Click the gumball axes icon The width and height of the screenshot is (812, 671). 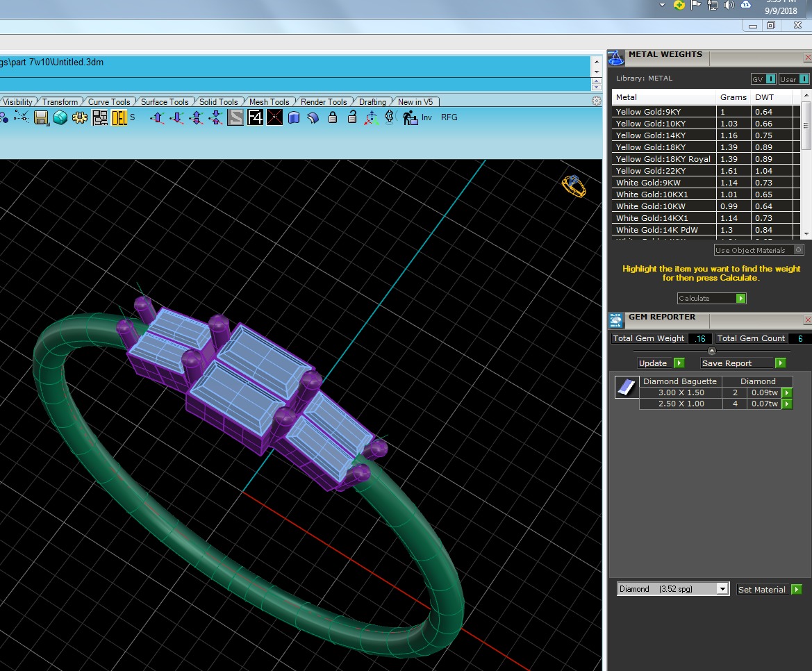tap(372, 118)
